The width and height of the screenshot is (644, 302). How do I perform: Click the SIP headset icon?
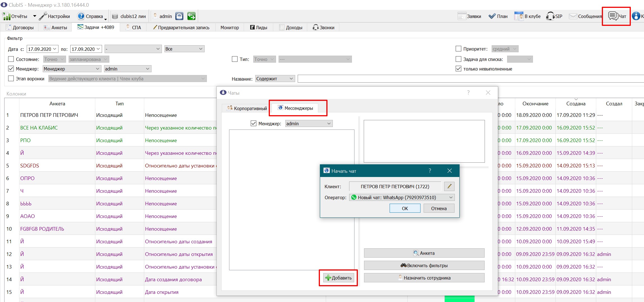click(x=550, y=16)
